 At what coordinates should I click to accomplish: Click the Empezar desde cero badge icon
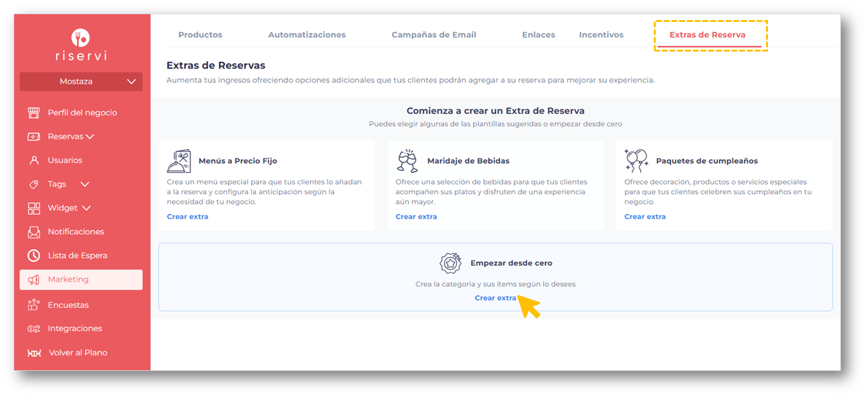450,263
